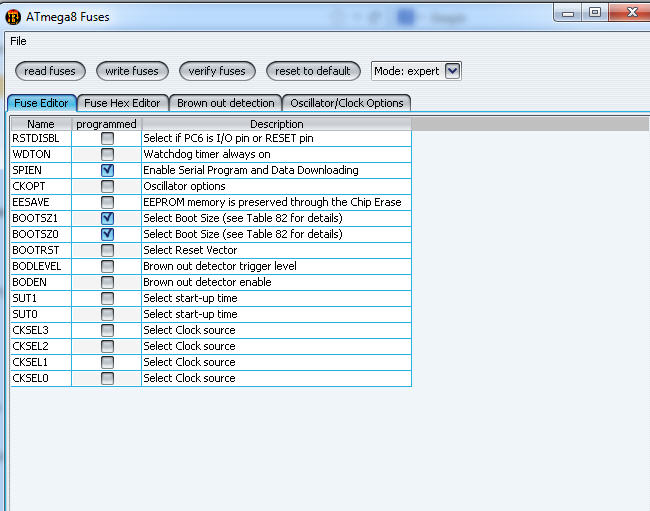Toggle the RSTDISBL programmed checkbox
The height and width of the screenshot is (511, 650).
tap(107, 138)
